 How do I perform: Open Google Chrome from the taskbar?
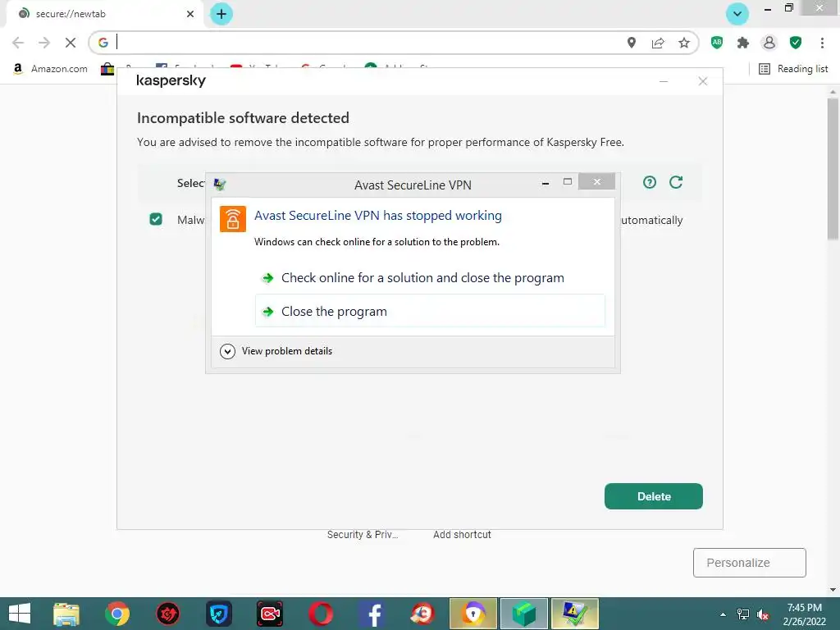point(117,614)
